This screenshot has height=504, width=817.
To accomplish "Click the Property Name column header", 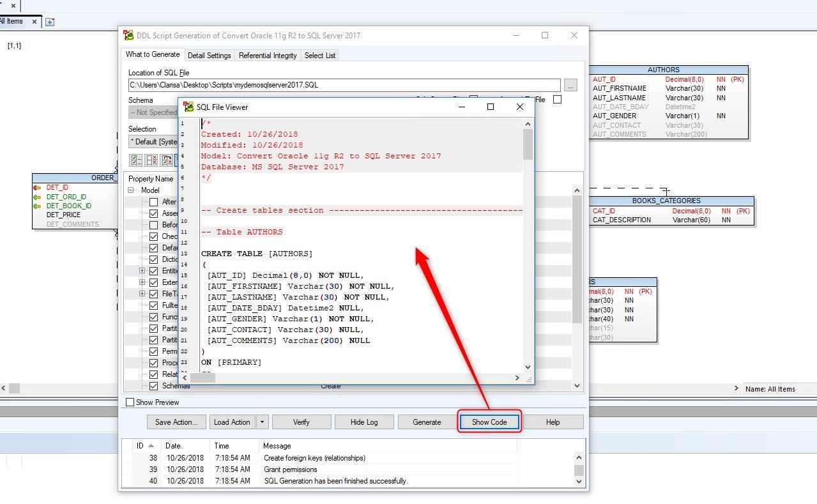I will (x=151, y=179).
